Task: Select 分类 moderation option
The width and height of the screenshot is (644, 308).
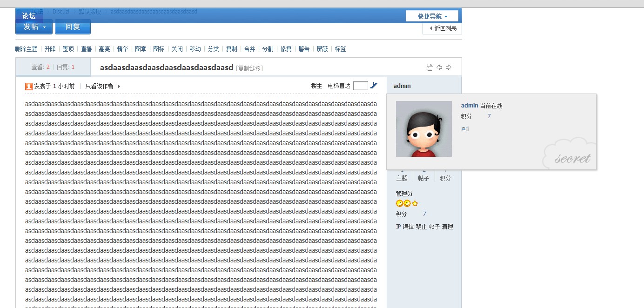Action: (213, 49)
